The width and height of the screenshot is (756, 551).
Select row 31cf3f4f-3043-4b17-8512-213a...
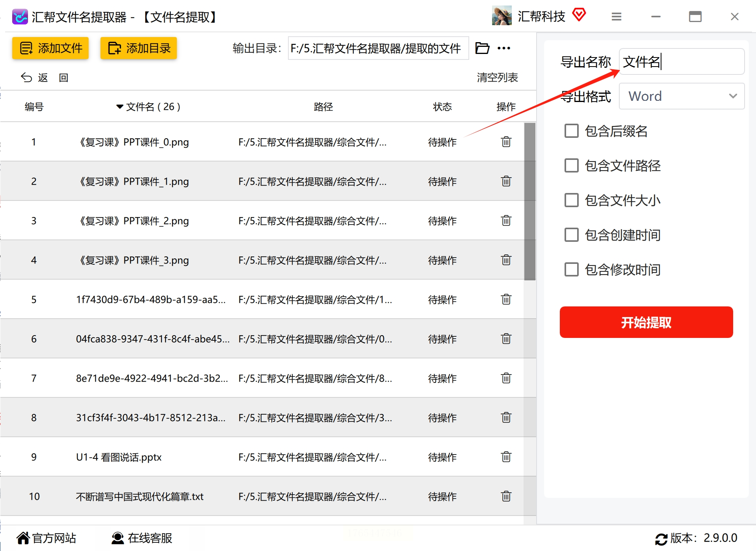coord(151,417)
